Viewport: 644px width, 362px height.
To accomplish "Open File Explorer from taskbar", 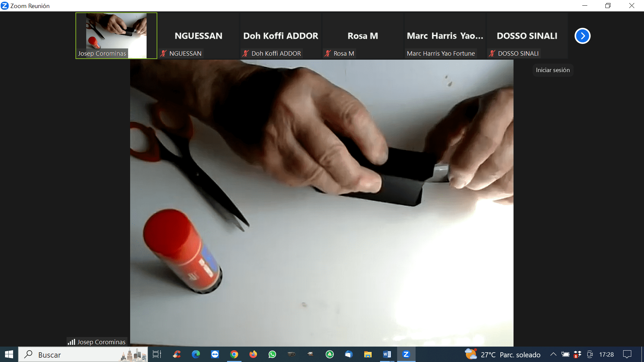I will (368, 354).
